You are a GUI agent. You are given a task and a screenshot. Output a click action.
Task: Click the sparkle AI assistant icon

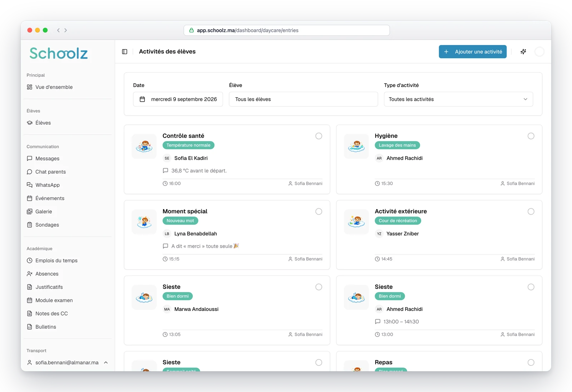(523, 52)
